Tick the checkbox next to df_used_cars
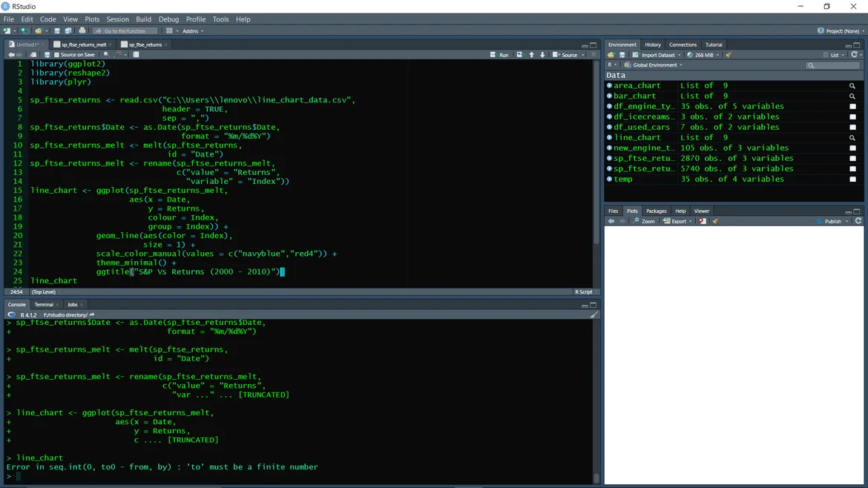The height and width of the screenshot is (488, 868). coord(852,127)
